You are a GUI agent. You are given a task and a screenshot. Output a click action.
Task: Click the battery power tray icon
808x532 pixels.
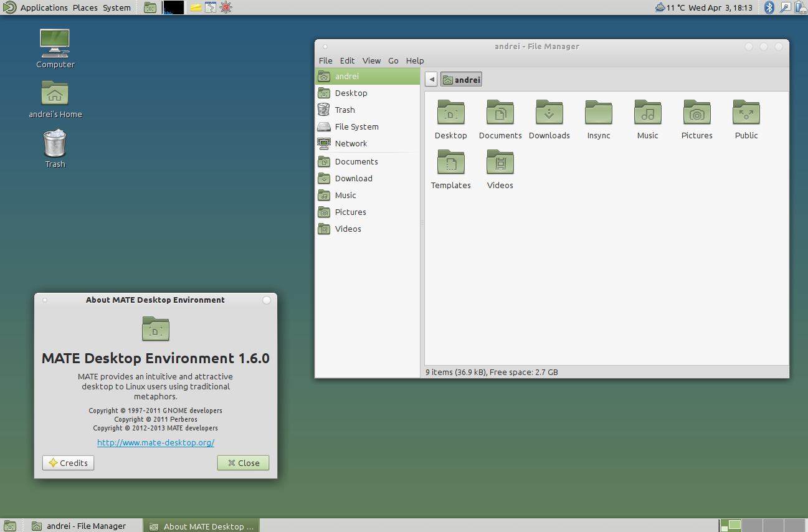pos(800,7)
